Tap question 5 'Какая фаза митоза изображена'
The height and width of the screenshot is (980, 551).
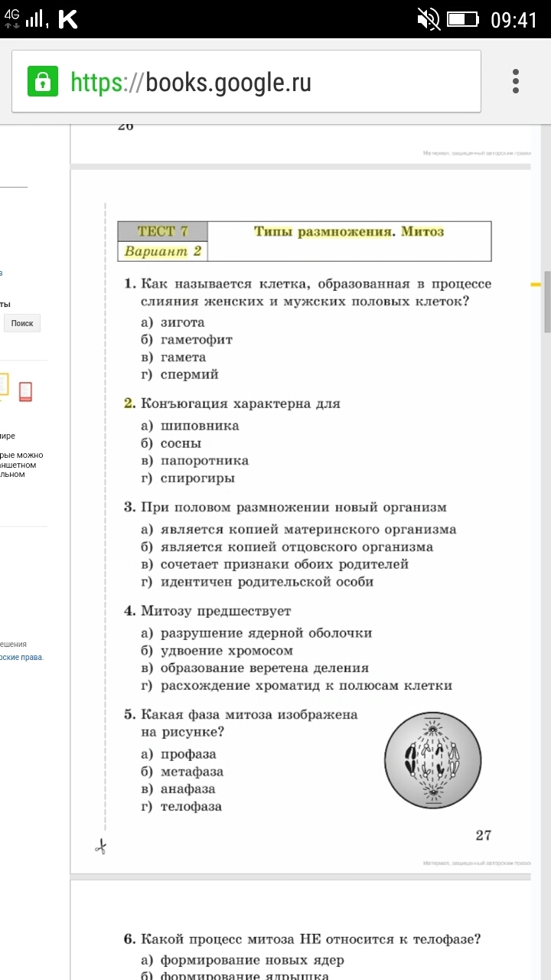point(241,715)
